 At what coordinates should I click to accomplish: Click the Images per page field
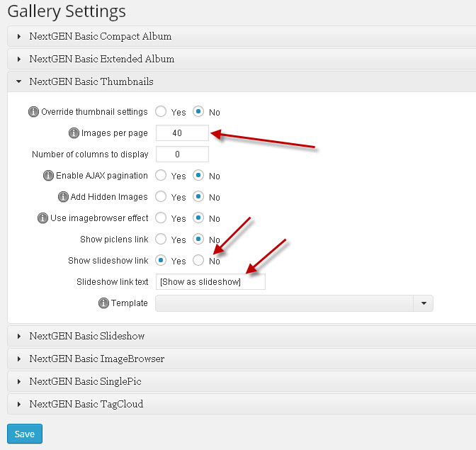point(182,133)
